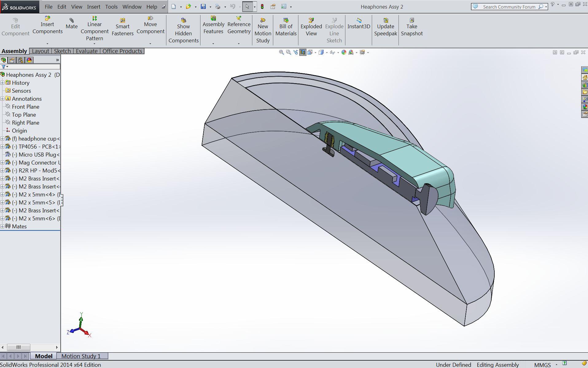Click the Apply Scene icon

[351, 52]
